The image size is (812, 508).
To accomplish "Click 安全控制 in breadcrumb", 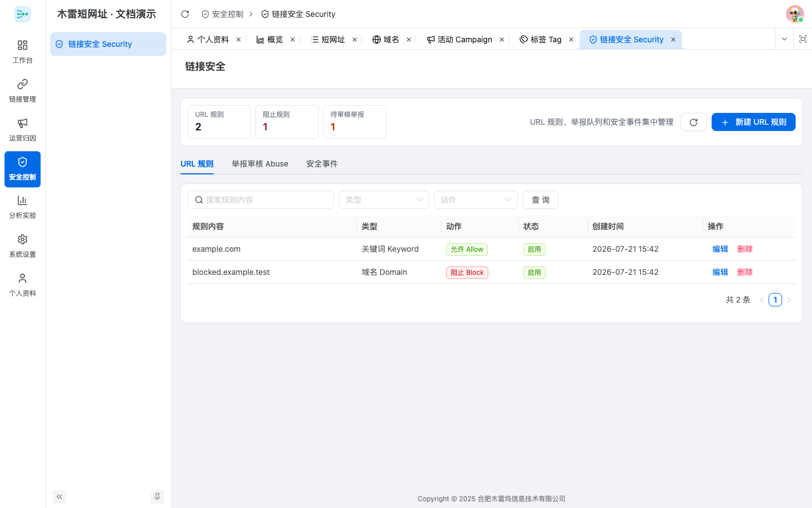I will pyautogui.click(x=223, y=14).
